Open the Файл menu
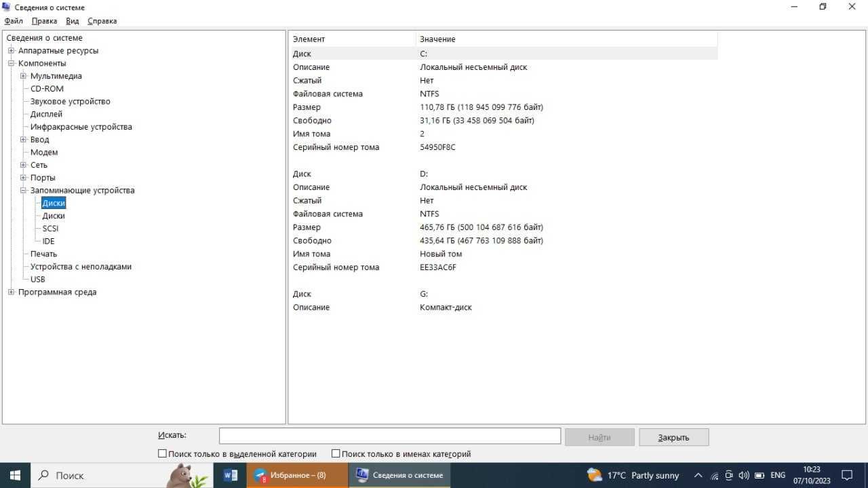The width and height of the screenshot is (868, 488). (14, 21)
